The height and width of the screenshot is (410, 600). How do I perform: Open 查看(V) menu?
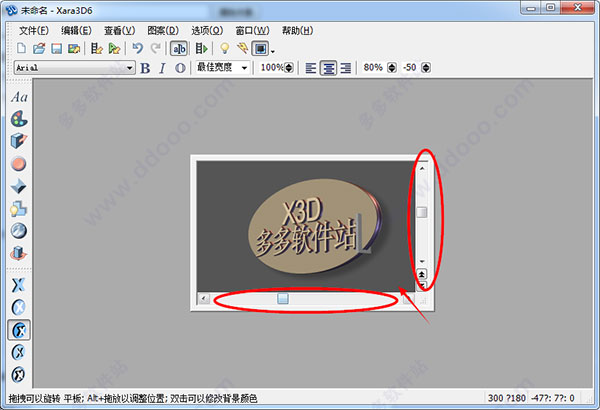[x=119, y=31]
